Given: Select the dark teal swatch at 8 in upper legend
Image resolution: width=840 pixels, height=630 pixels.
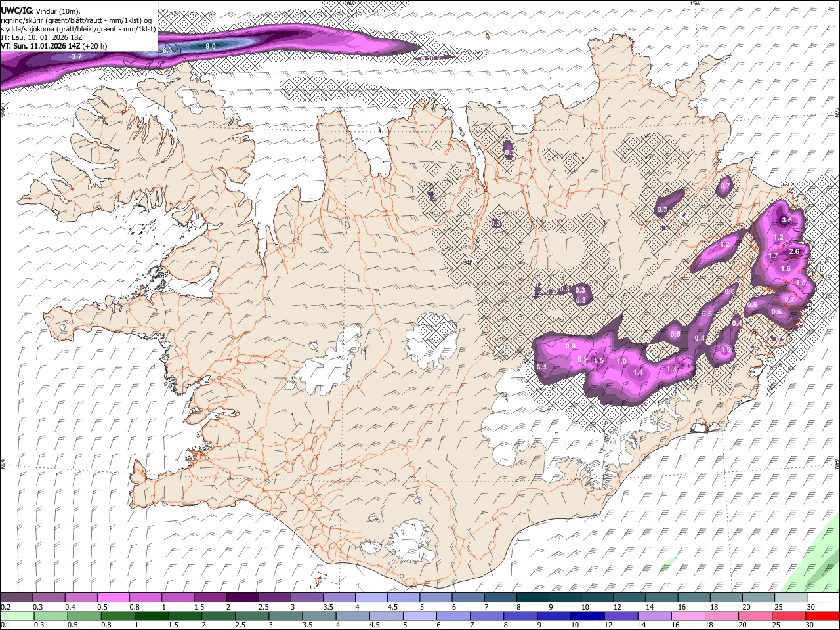Looking at the screenshot, I should pyautogui.click(x=532, y=598).
